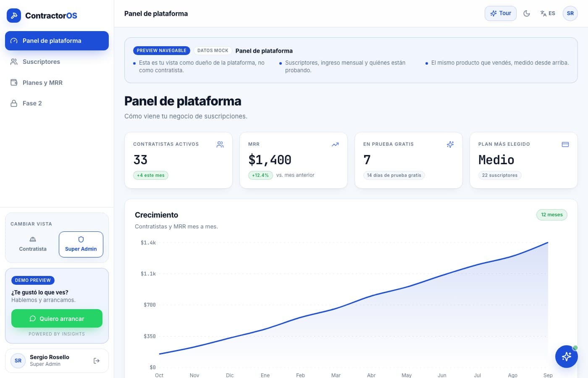The height and width of the screenshot is (378, 588).
Task: Log out using the exit icon
Action: tap(97, 361)
